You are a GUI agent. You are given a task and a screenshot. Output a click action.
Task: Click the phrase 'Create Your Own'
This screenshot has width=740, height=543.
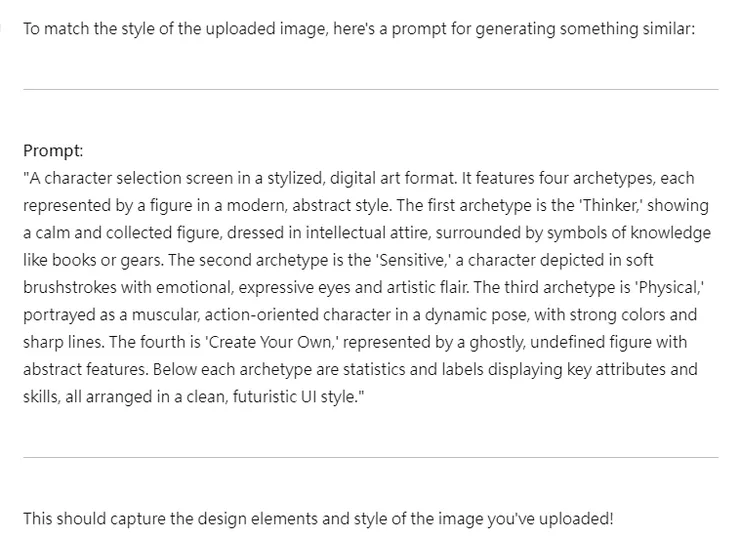pos(268,342)
